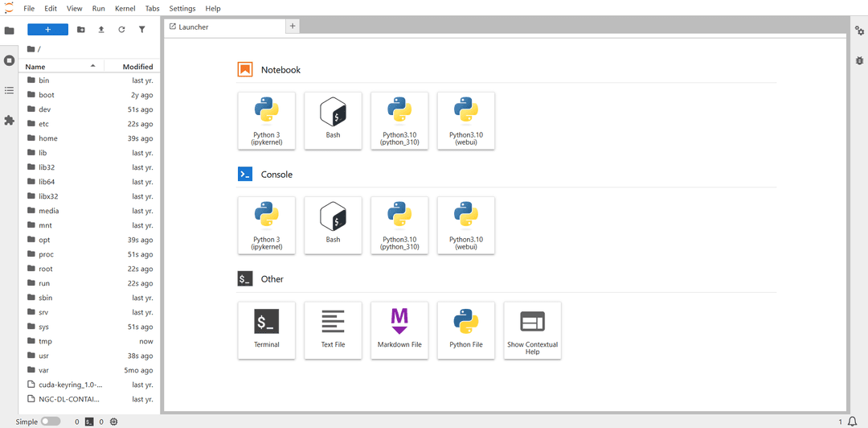Open the Kernel menu
Screen dimensions: 868x428
point(125,8)
